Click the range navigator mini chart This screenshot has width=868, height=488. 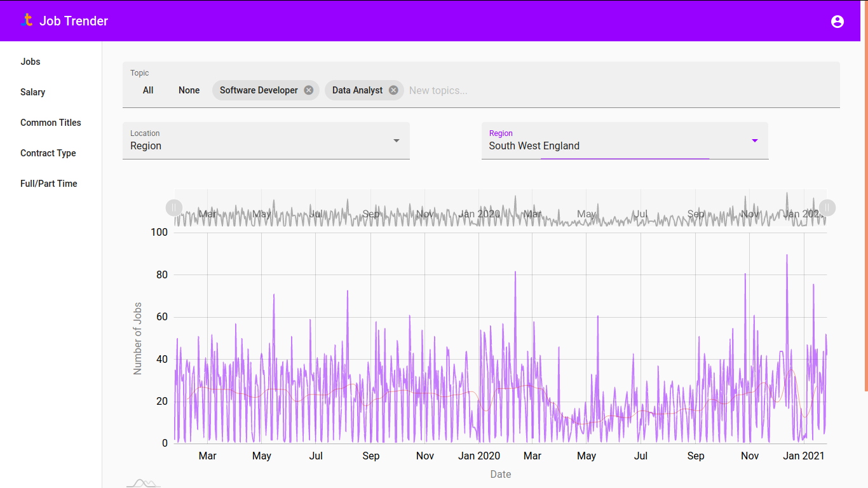point(501,208)
